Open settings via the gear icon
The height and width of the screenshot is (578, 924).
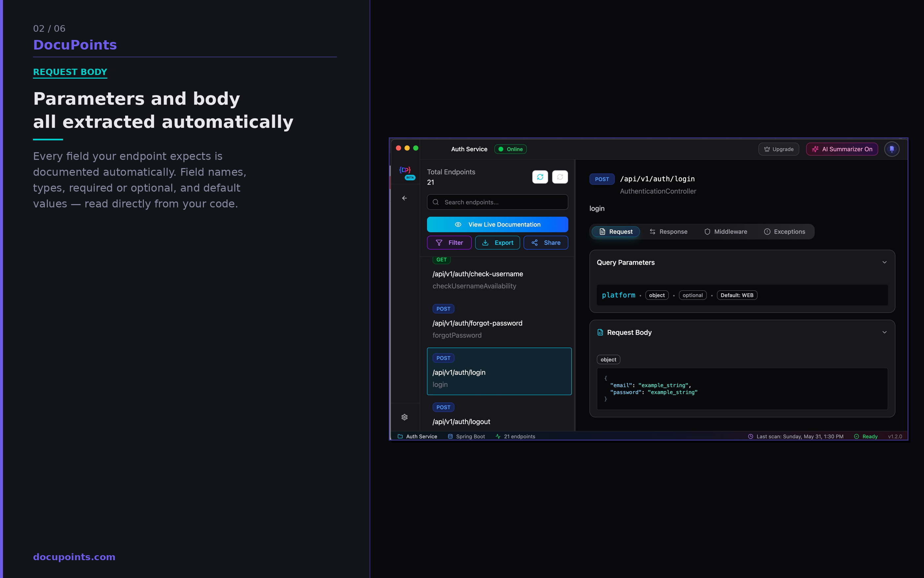pyautogui.click(x=404, y=417)
